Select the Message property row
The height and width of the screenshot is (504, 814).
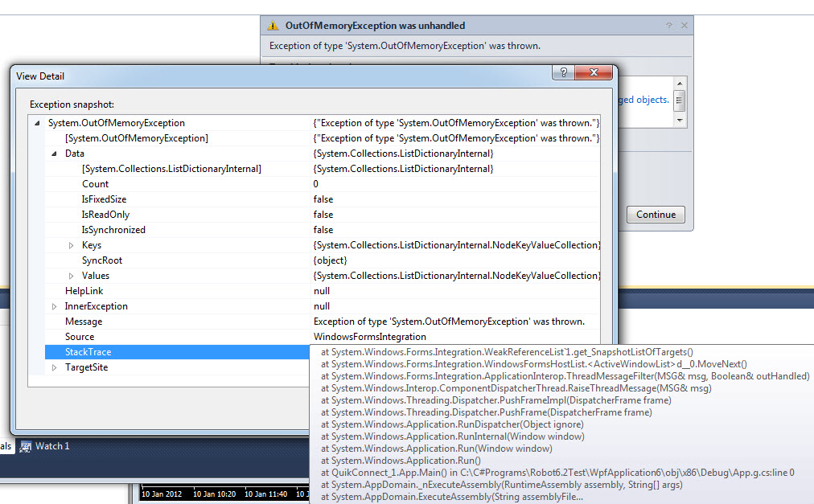point(84,322)
